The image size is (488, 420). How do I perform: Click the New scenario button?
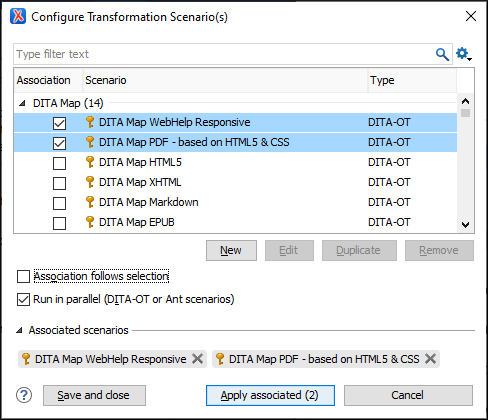click(x=231, y=250)
